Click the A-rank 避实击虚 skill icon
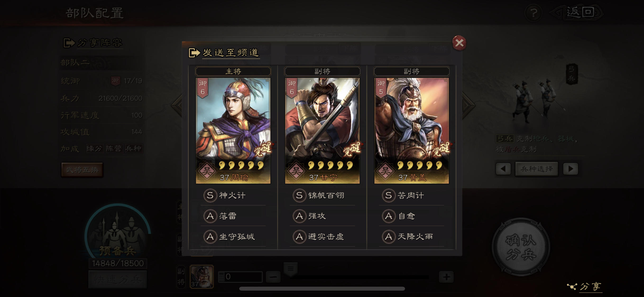Viewport: 644px width, 297px height. click(299, 237)
